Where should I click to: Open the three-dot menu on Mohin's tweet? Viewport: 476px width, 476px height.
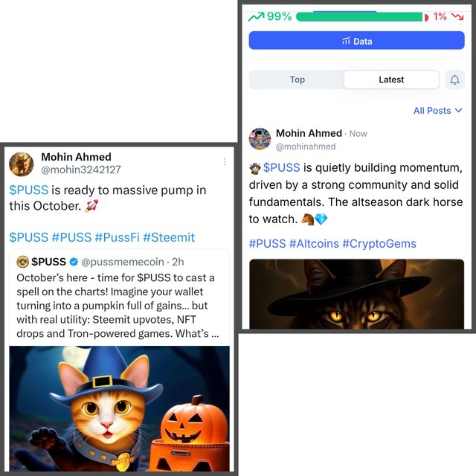[x=225, y=162]
